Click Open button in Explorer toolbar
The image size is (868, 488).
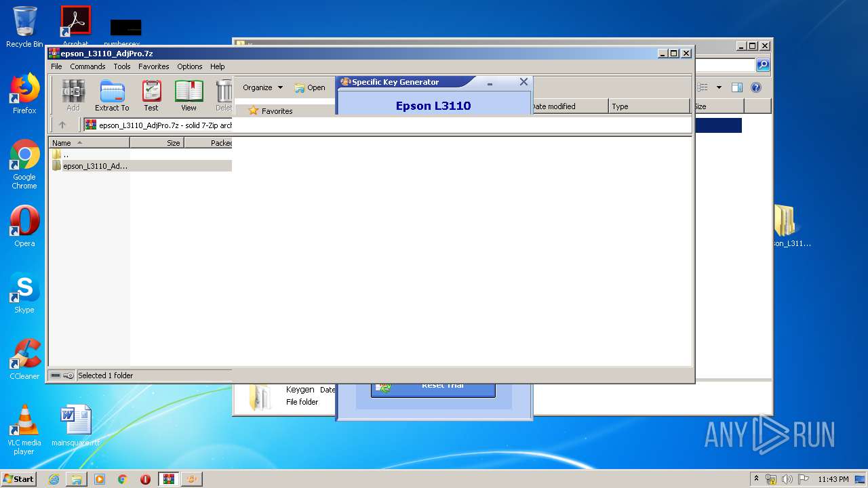tap(310, 87)
